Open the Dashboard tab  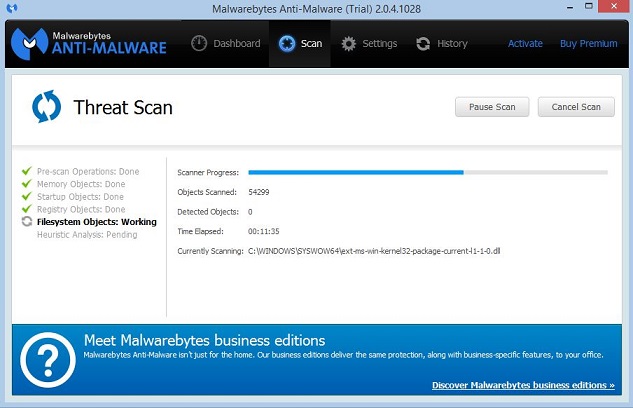tap(226, 44)
